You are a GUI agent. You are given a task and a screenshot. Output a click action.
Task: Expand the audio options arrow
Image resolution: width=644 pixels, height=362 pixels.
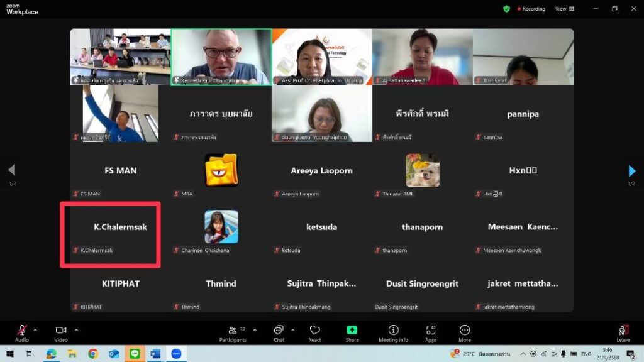[35, 329]
